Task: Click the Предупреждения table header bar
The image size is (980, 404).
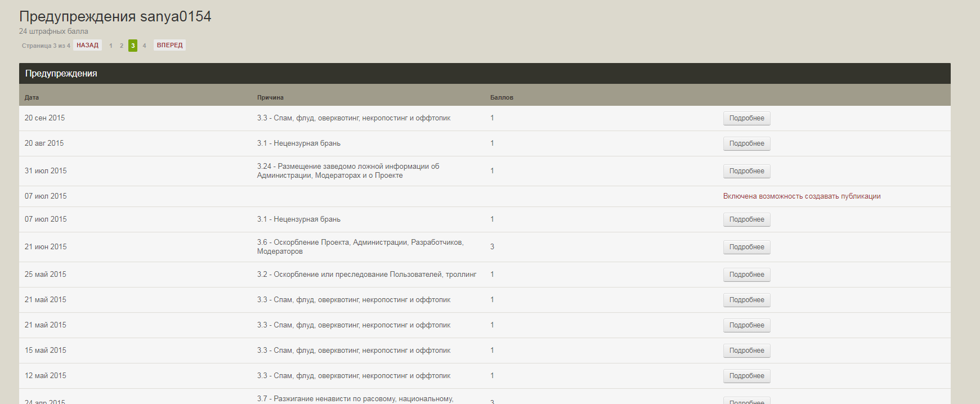Action: point(485,74)
